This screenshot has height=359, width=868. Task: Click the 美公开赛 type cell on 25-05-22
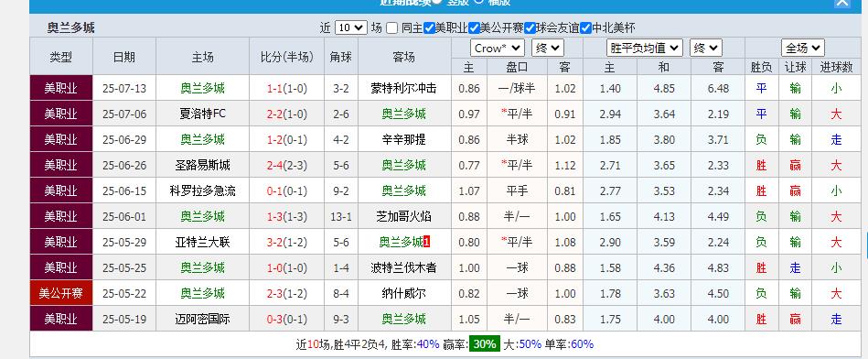coord(61,293)
